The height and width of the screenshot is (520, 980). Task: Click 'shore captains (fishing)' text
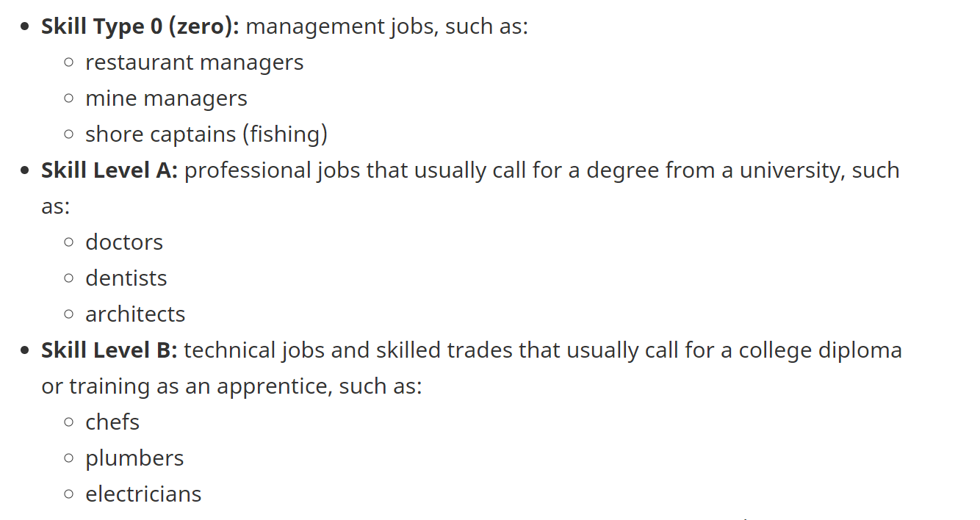206,134
